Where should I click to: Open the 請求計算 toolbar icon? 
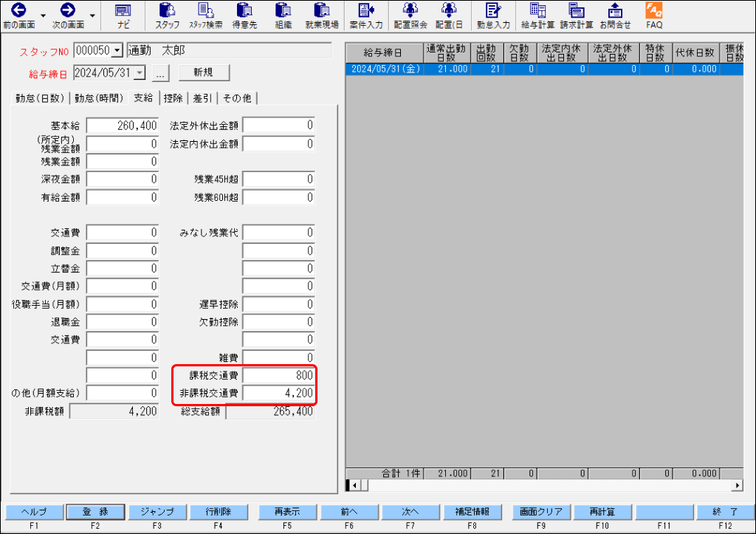(x=576, y=16)
